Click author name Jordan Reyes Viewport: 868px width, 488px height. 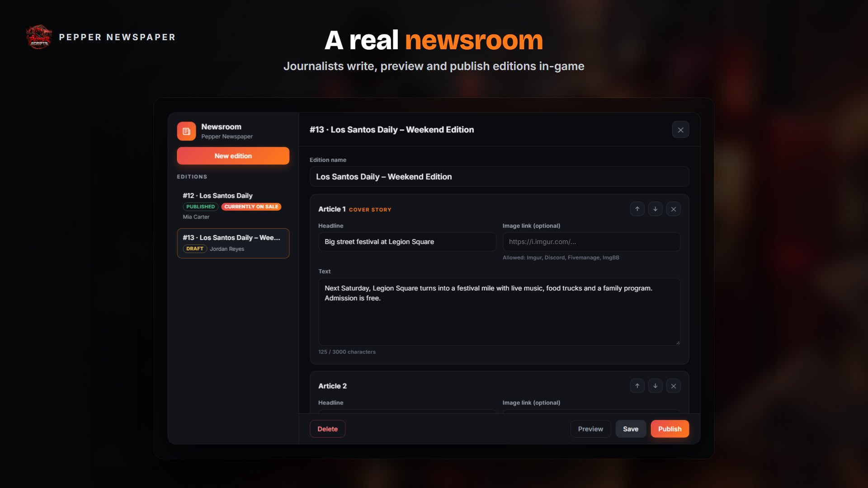(227, 249)
